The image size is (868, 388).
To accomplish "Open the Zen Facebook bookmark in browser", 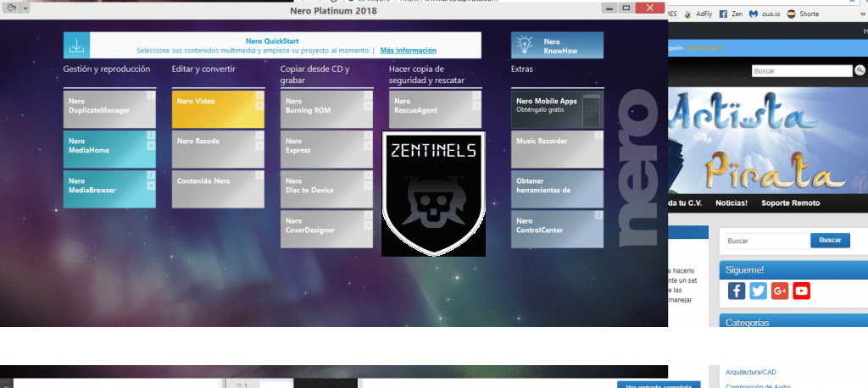I will (731, 14).
